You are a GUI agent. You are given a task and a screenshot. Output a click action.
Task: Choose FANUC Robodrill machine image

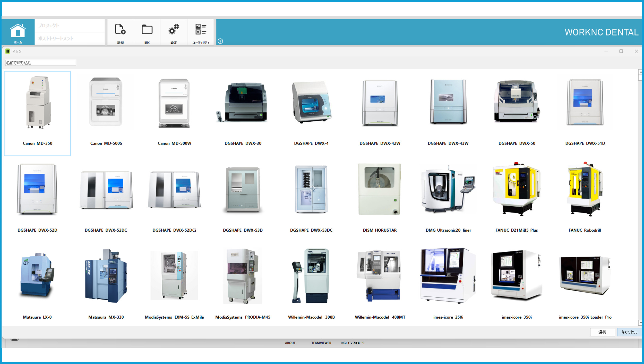pos(585,189)
